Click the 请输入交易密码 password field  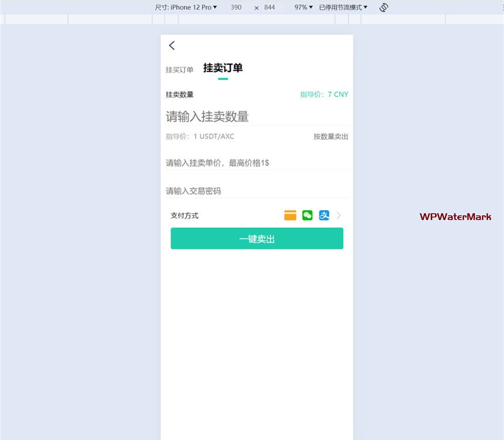tap(256, 191)
